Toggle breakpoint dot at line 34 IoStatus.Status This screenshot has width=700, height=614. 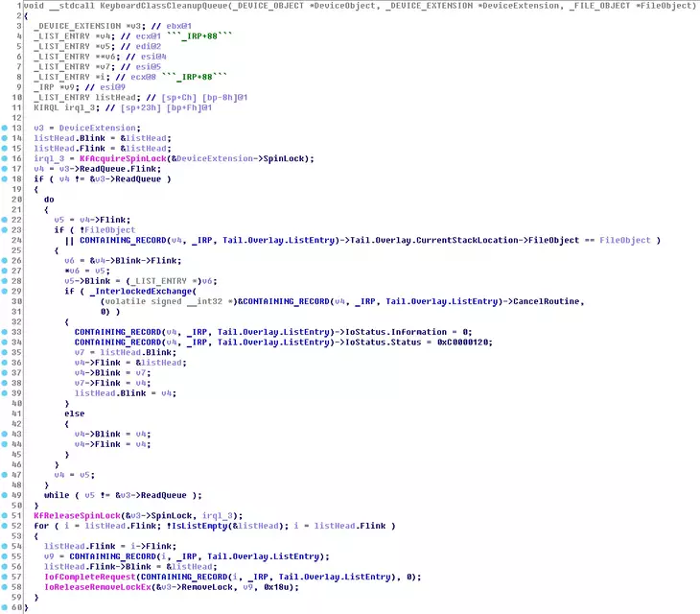coord(5,342)
